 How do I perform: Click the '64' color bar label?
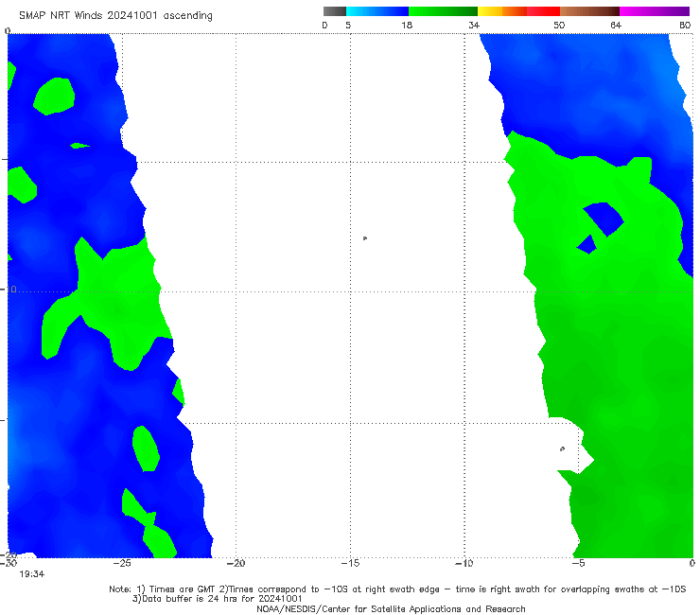(616, 26)
